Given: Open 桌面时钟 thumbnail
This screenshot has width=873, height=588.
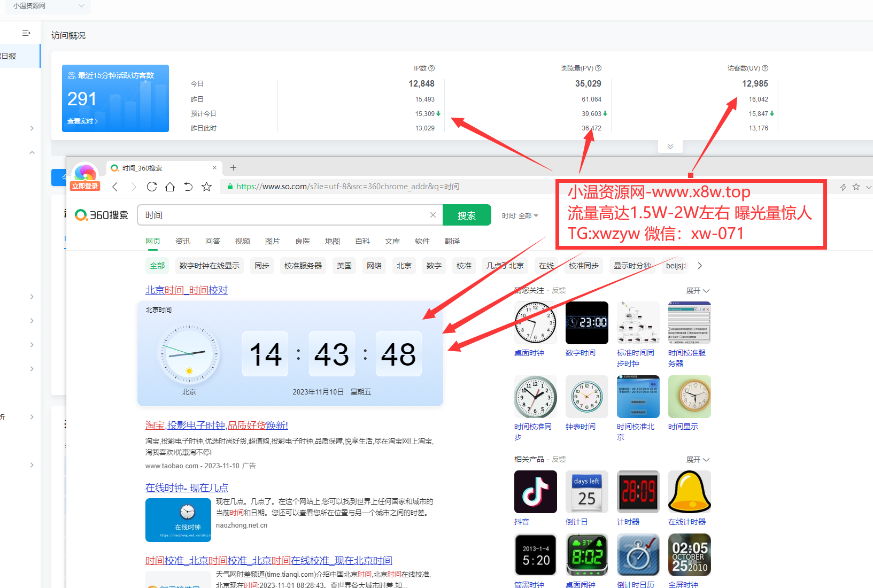Looking at the screenshot, I should pos(535,323).
